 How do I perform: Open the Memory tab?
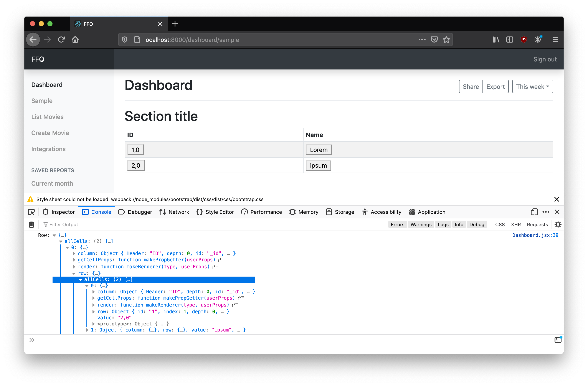click(304, 212)
